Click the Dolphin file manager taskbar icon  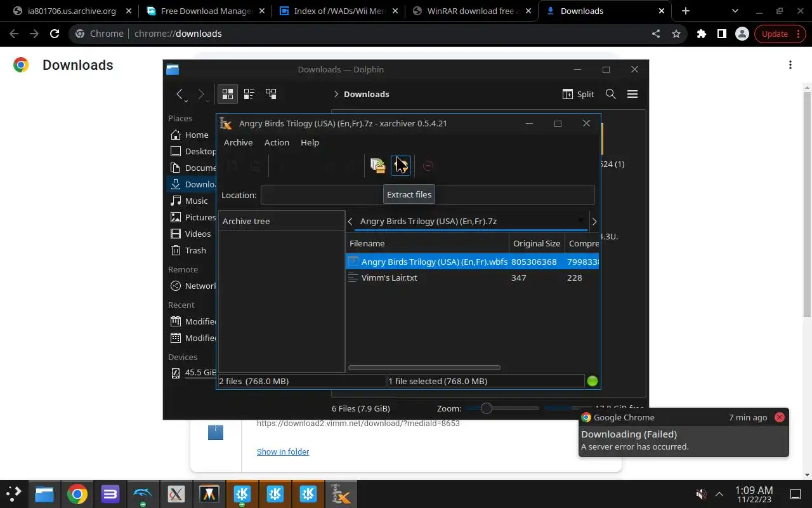tap(44, 494)
